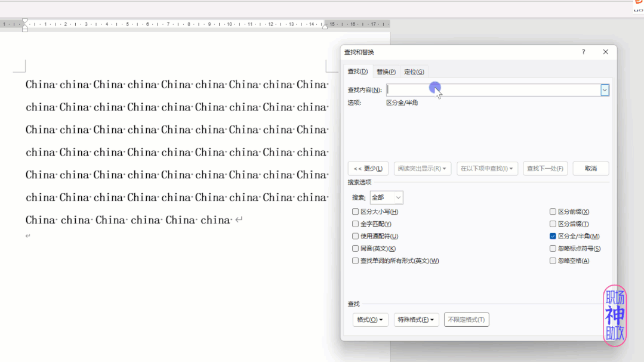The image size is (644, 362).
Task: Enable the 同音(英文)(K) checkbox
Action: pyautogui.click(x=355, y=249)
